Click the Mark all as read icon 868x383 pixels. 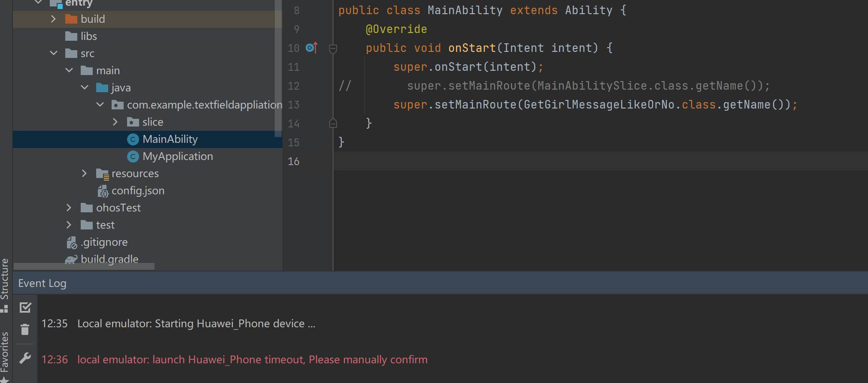coord(25,307)
